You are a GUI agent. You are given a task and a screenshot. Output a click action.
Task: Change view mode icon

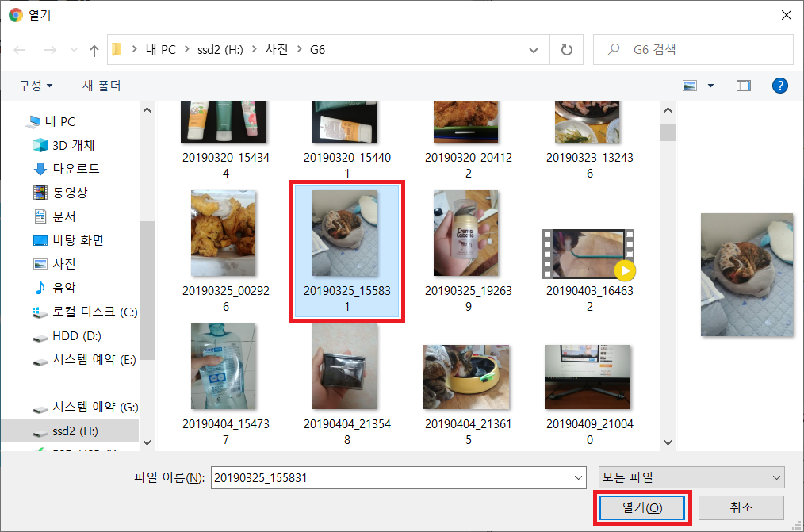(x=690, y=86)
